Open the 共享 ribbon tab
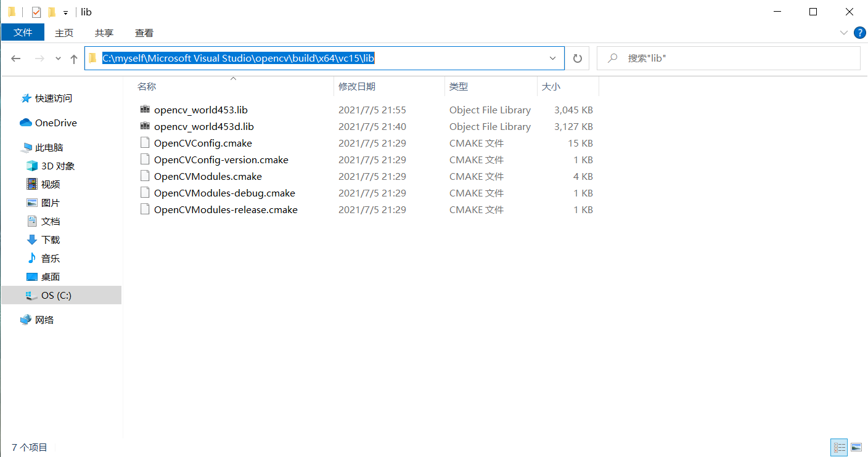868x457 pixels. click(x=104, y=33)
